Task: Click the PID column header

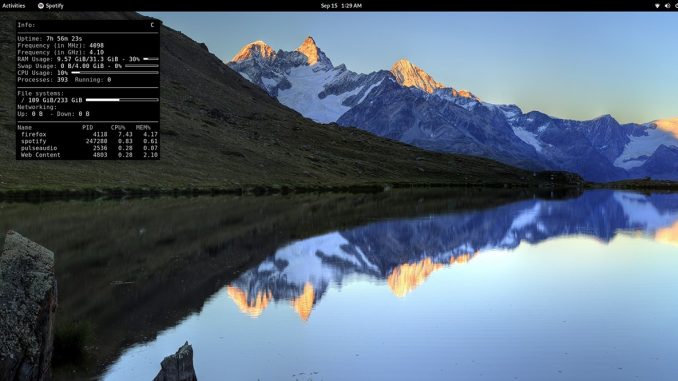Action: 87,128
